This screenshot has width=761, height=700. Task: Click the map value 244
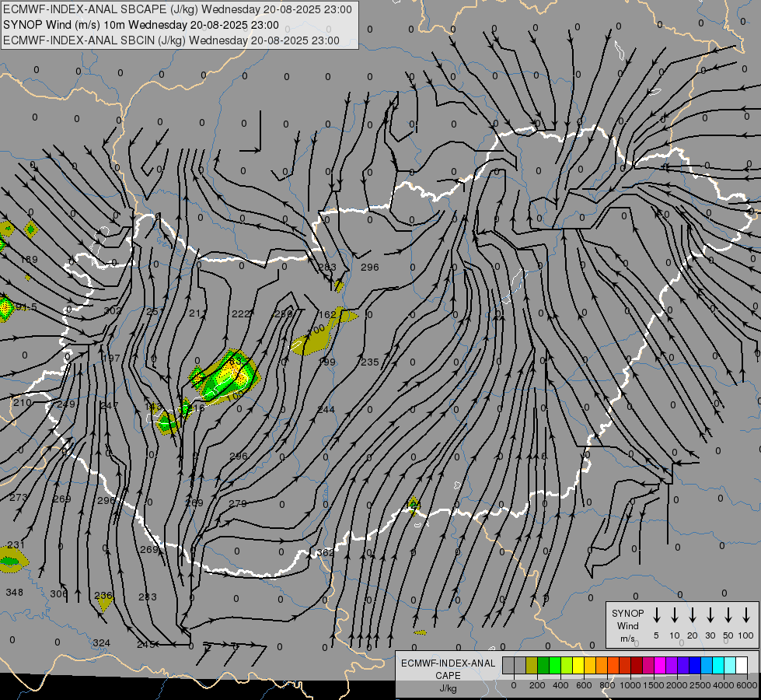click(x=326, y=410)
